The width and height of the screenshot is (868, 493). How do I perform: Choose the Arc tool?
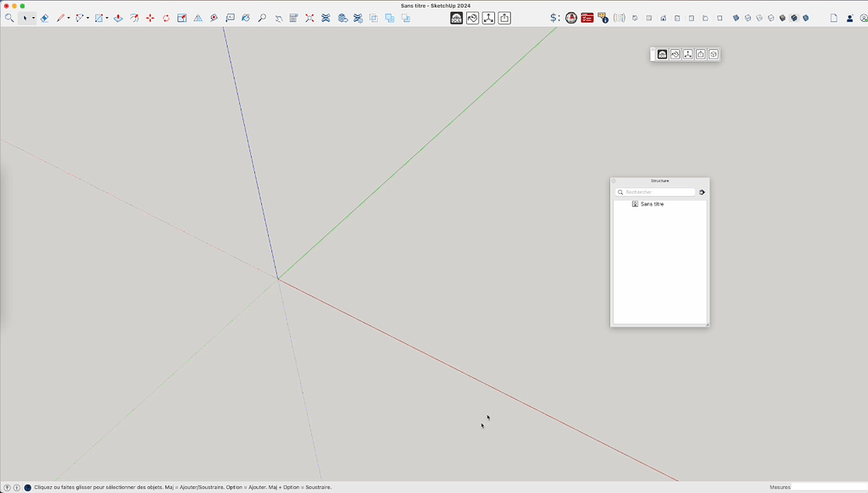tap(80, 17)
